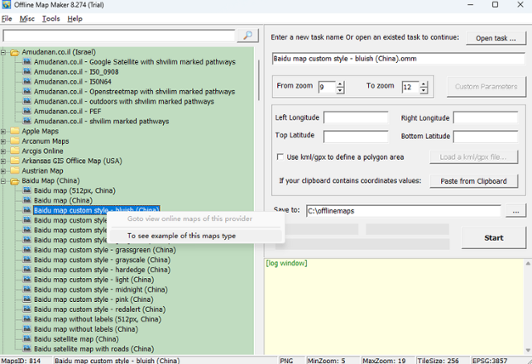Click the Arkansas GIS Office Map folder icon
Viewport: 532px width, 364px height.
[15, 160]
